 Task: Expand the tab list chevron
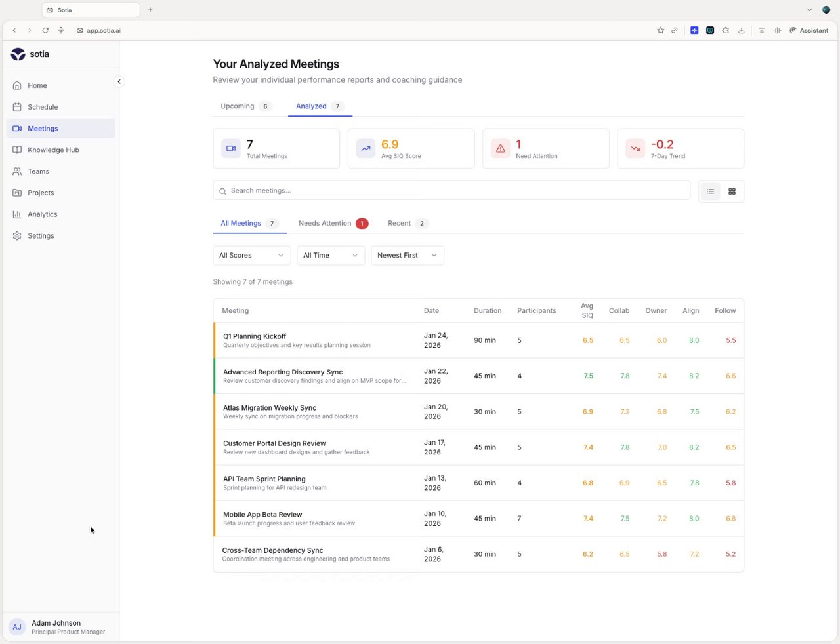810,10
